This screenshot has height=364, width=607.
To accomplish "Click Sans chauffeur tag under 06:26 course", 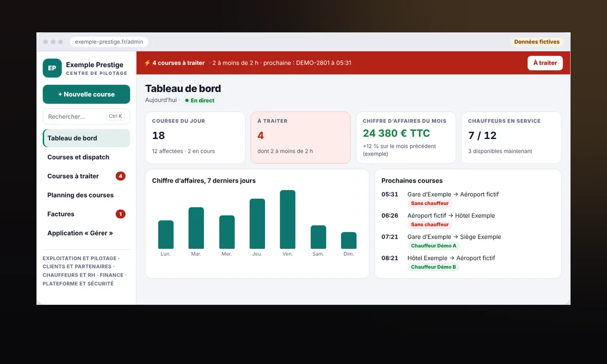I will (x=430, y=224).
